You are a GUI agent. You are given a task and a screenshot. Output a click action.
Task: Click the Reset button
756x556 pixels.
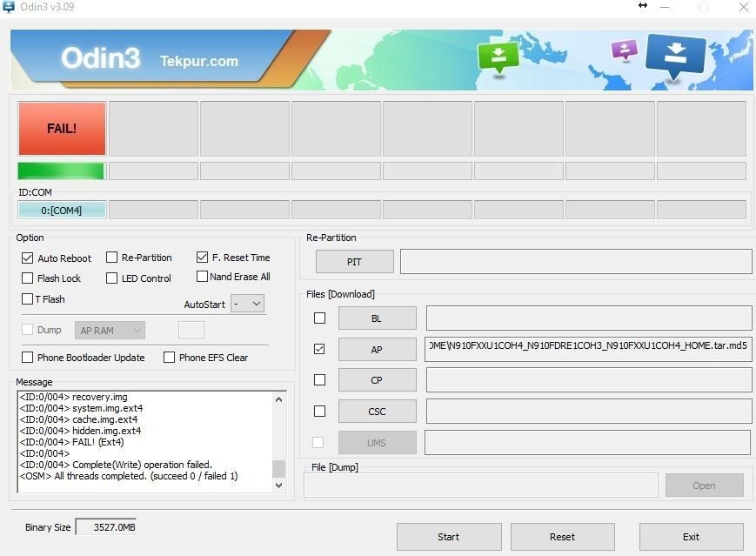563,537
